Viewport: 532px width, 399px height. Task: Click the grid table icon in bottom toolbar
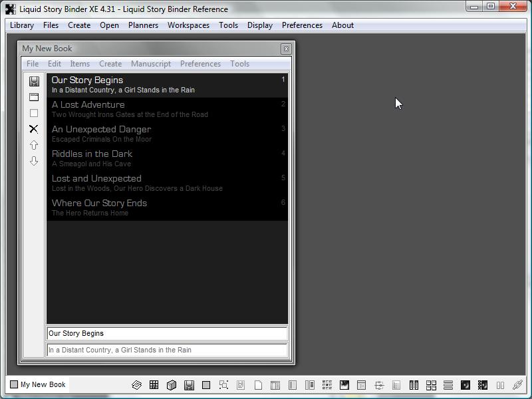click(154, 385)
